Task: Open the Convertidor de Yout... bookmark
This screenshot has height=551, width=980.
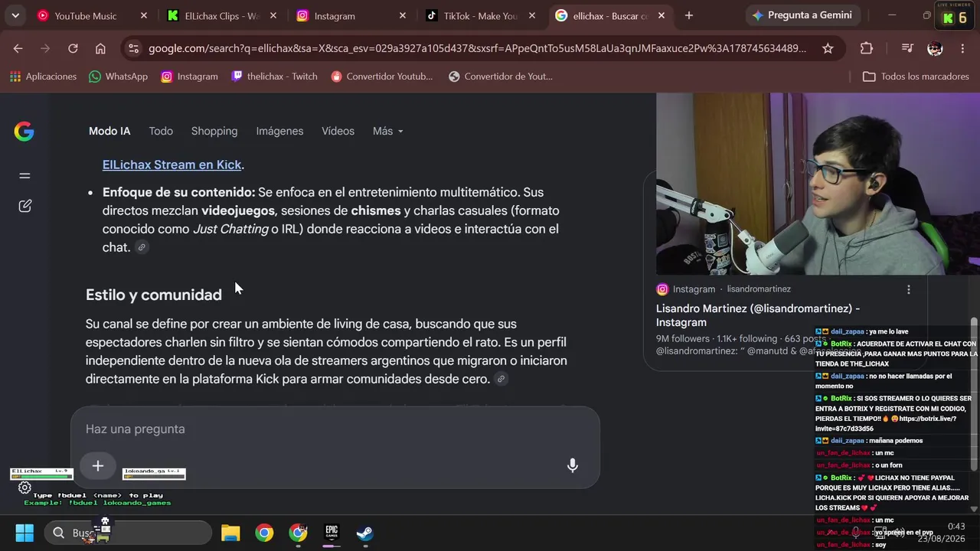Action: click(500, 77)
